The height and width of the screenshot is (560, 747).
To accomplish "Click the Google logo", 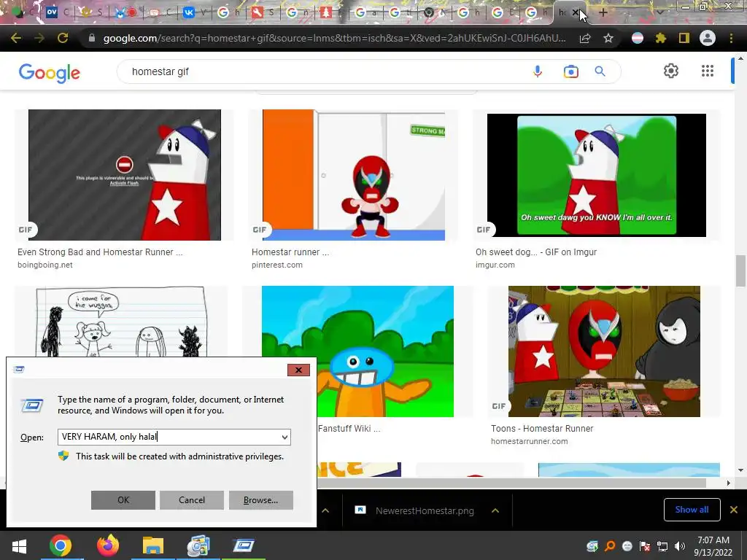I will coord(50,73).
